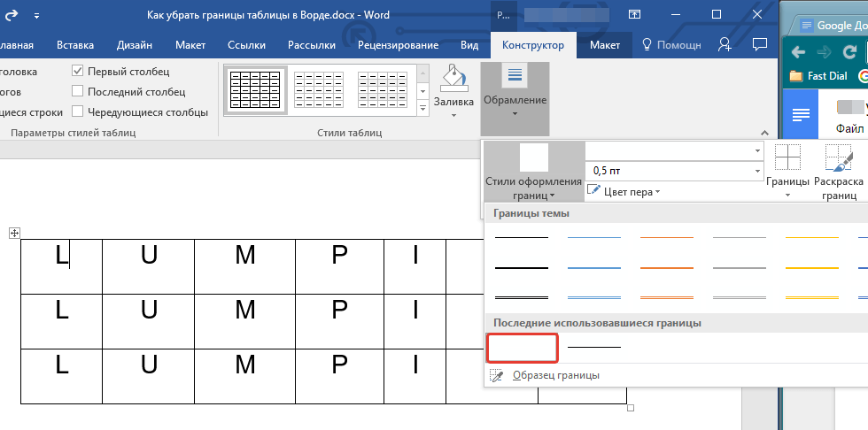This screenshot has height=430, width=868.
Task: Open the comments speech bubble icon
Action: click(759, 44)
